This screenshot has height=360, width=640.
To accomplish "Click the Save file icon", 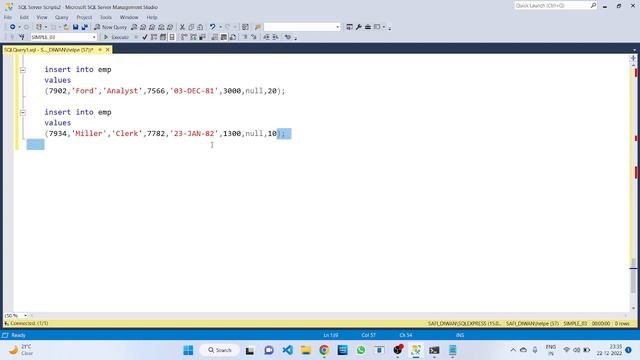I will tap(76, 27).
